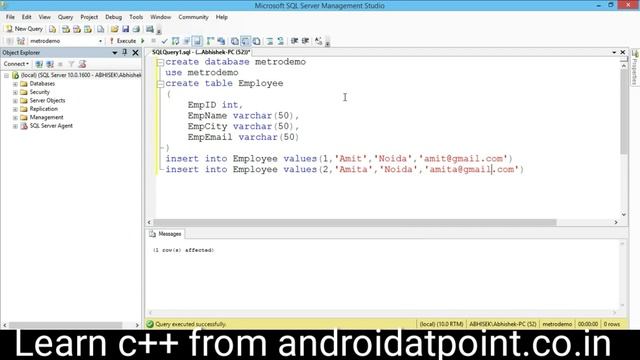640x360 pixels.
Task: Open the Query menu
Action: point(65,17)
